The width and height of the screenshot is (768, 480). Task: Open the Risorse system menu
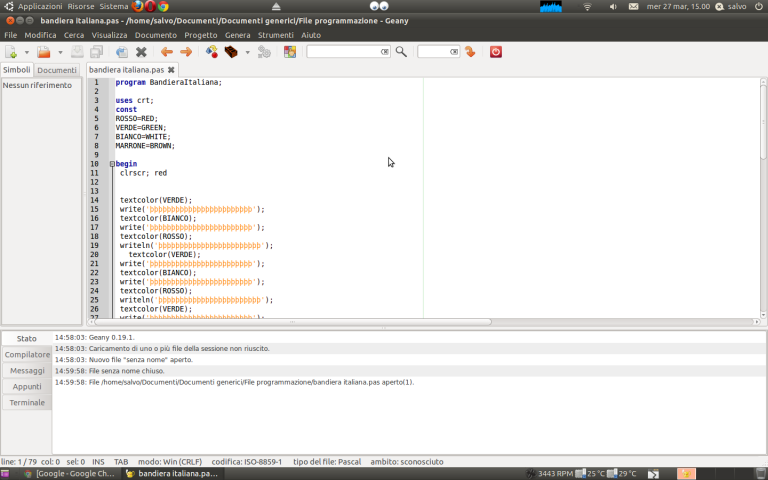81,6
